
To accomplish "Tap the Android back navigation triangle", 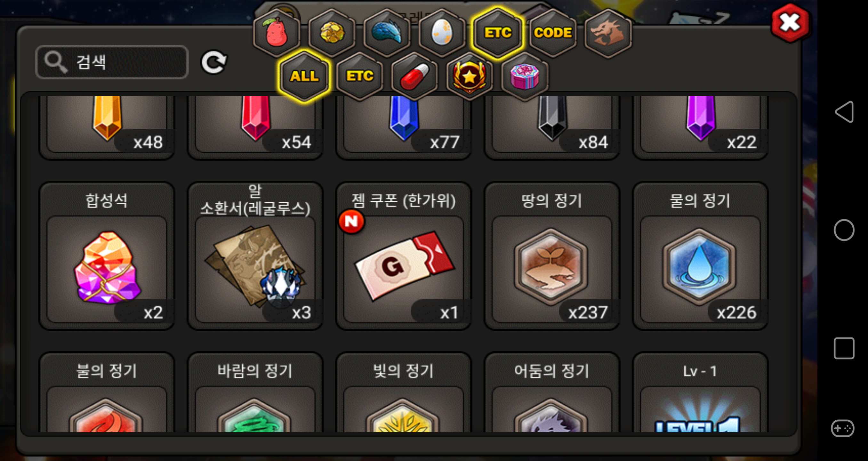I will pos(844,112).
